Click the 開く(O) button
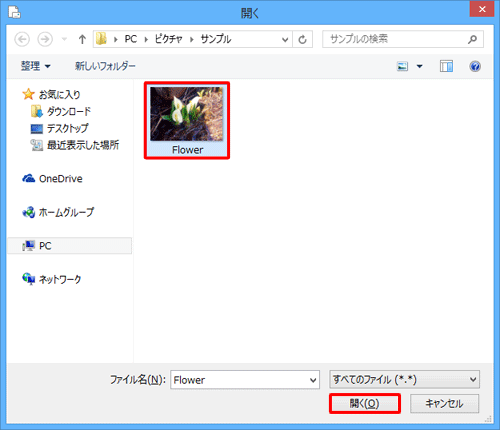500x430 pixels. pos(365,404)
